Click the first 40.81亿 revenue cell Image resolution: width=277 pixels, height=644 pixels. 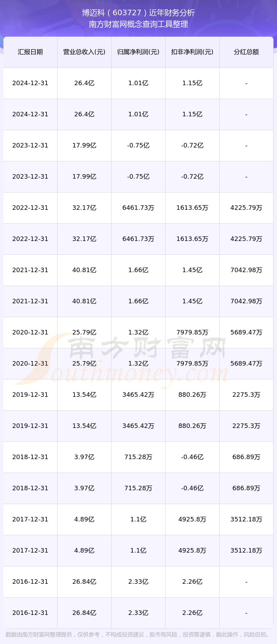[84, 270]
